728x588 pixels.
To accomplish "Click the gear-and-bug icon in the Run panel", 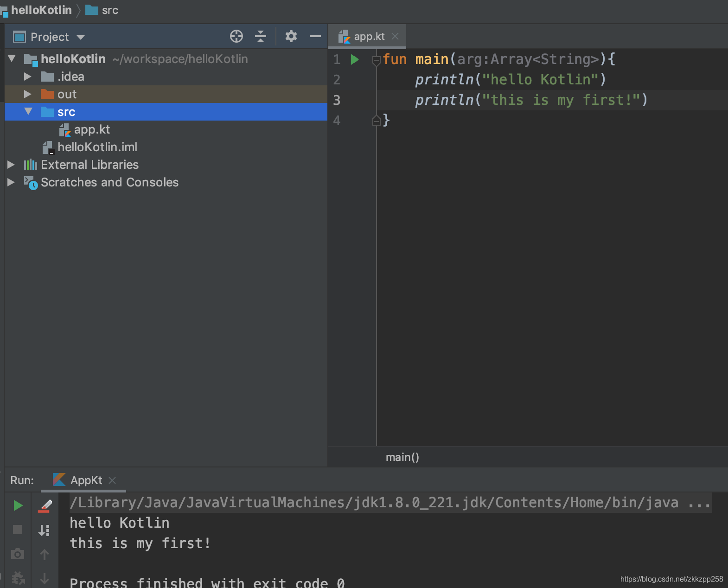I will point(18,578).
